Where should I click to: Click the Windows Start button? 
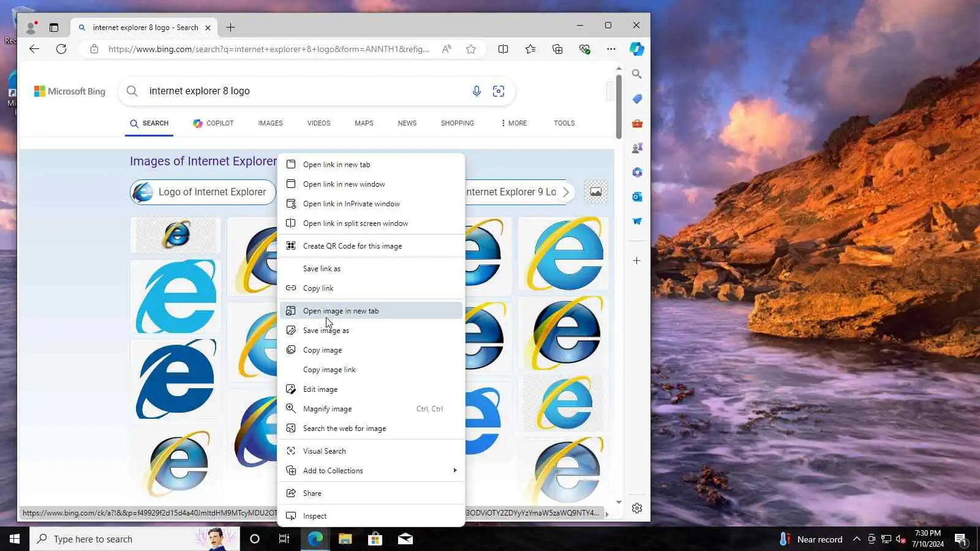point(15,539)
